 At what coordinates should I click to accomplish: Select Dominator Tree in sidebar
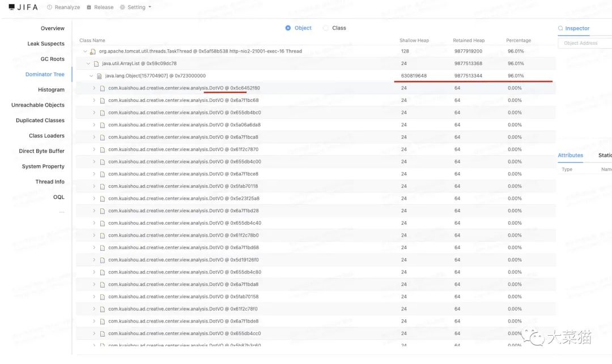45,74
